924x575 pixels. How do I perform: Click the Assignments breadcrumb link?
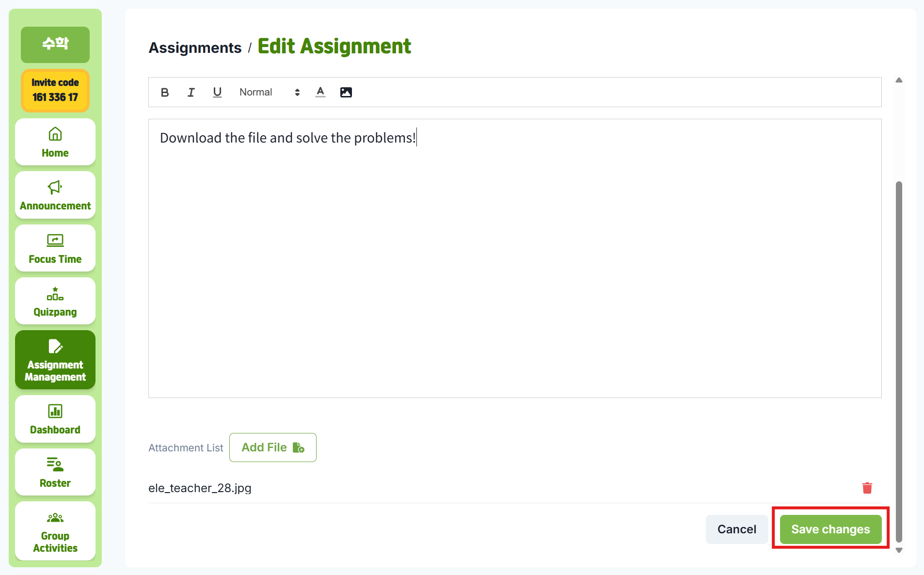(195, 48)
